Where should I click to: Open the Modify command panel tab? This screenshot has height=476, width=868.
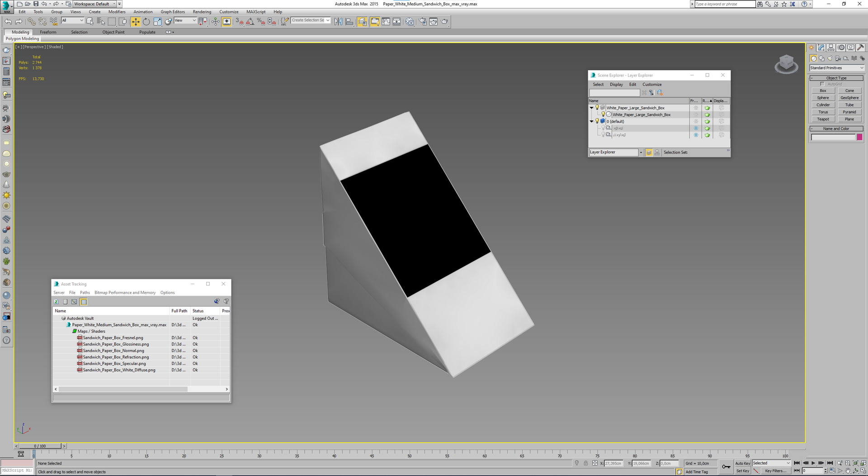pos(821,48)
